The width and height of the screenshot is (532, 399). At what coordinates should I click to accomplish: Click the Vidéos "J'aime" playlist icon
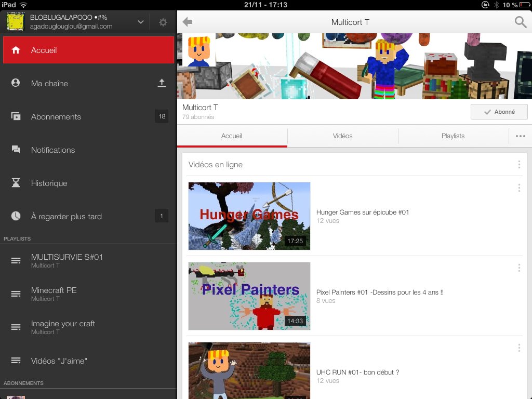16,361
